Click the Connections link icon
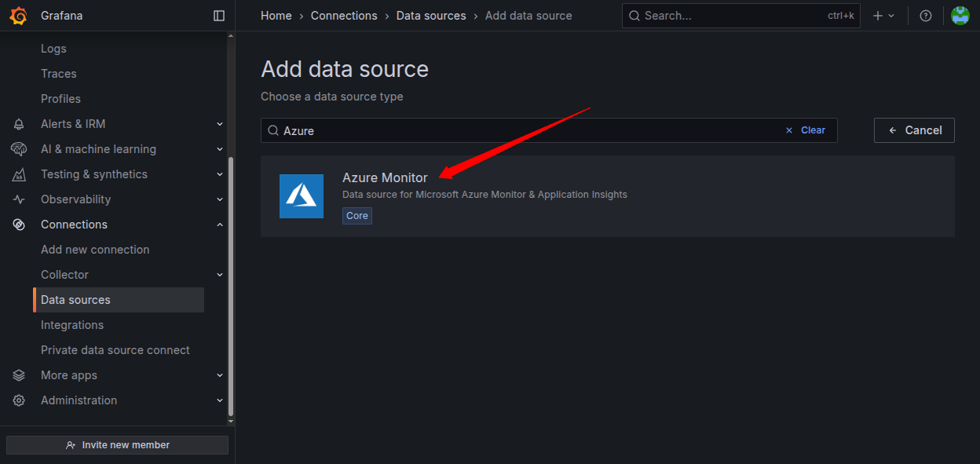The image size is (980, 464). [x=19, y=225]
